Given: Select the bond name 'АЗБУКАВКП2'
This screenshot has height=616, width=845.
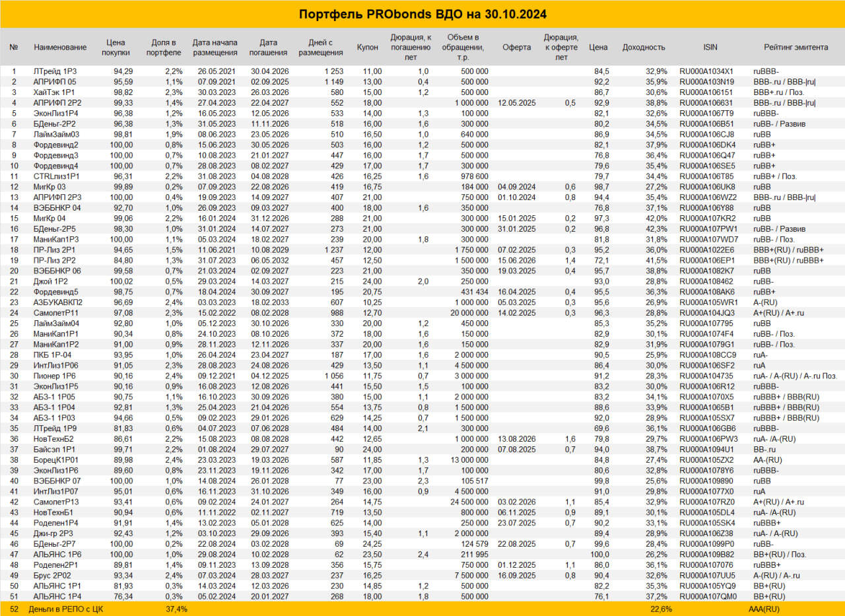Looking at the screenshot, I should point(57,302).
